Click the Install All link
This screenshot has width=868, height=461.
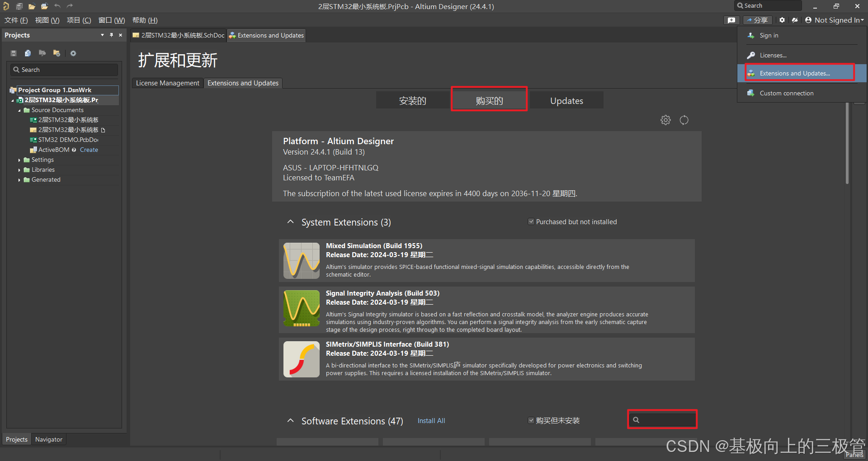[x=431, y=421]
